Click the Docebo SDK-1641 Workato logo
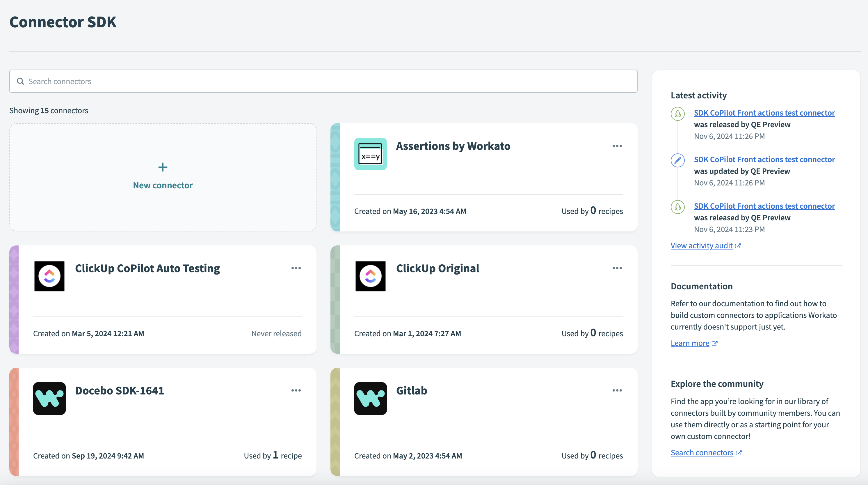Viewport: 868px width, 485px height. coord(49,398)
